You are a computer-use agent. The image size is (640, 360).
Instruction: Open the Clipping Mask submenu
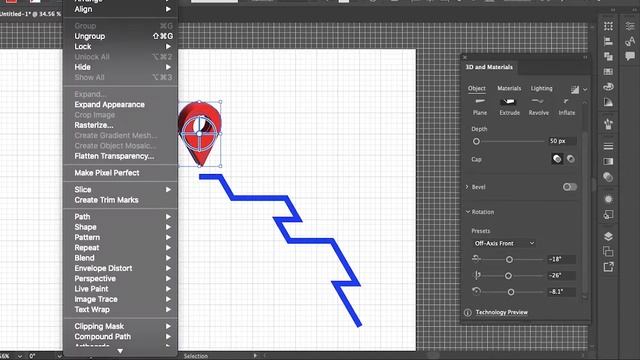(x=121, y=326)
